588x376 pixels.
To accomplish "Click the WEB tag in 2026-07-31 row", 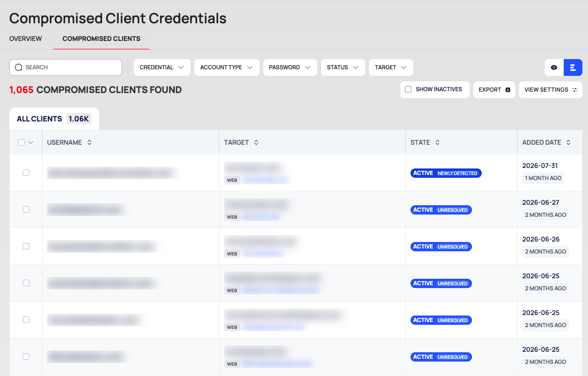I will [x=232, y=180].
